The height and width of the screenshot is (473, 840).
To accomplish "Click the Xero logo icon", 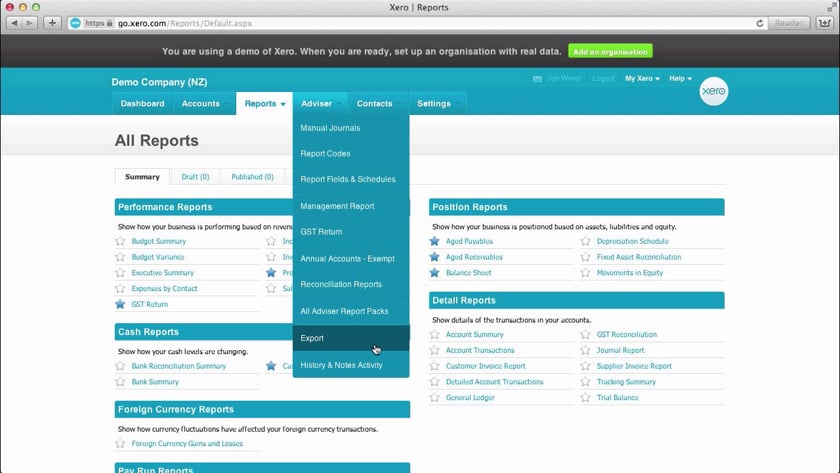I will pyautogui.click(x=714, y=91).
